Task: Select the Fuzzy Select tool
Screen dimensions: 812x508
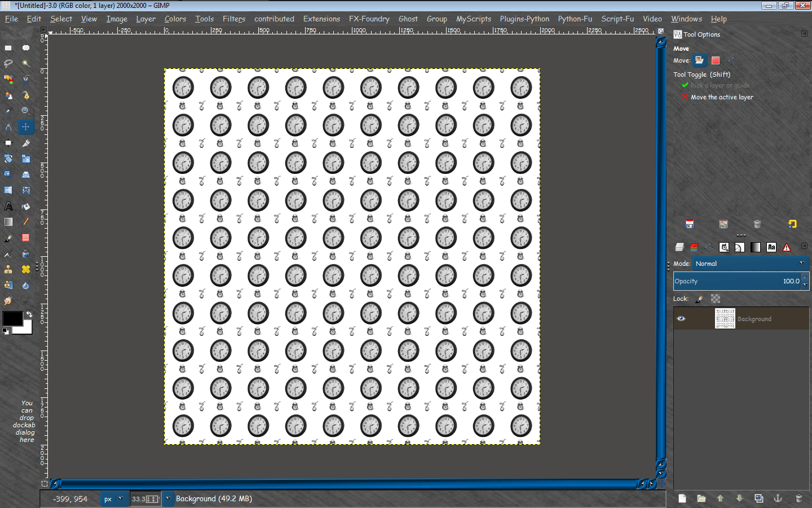Action: tap(25, 64)
